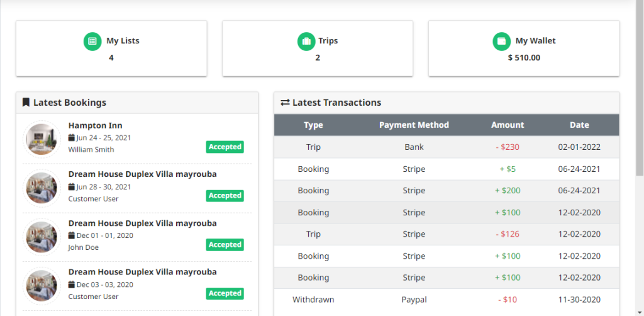Click the Trip transaction row paid by Bank

447,147
